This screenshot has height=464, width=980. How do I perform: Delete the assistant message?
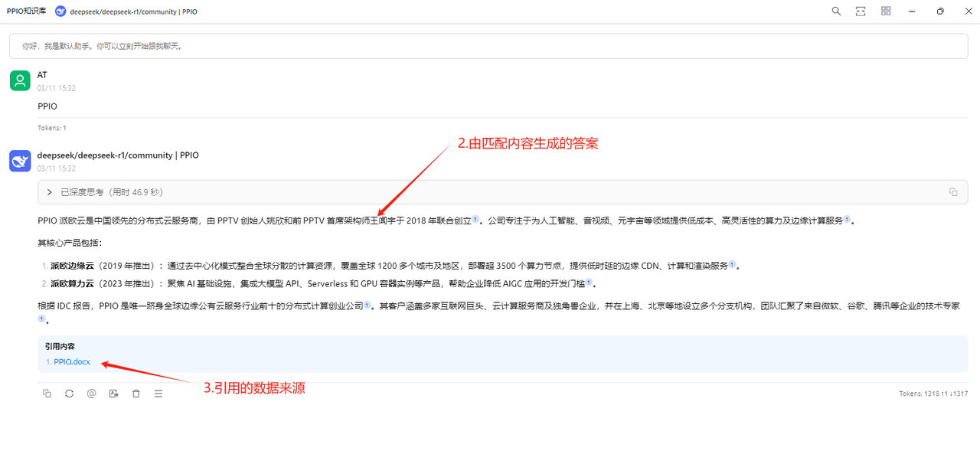pyautogui.click(x=136, y=394)
